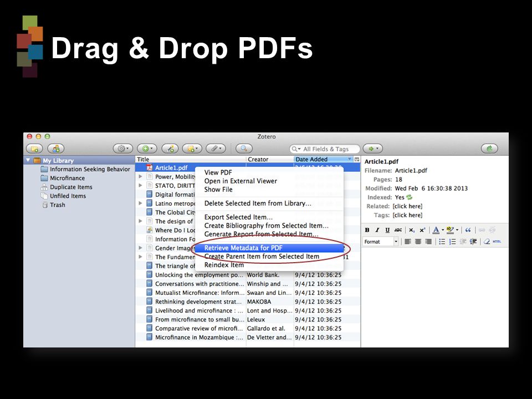Screen dimensions: 532x399
Task: Click the increase indent icon
Action: coord(473,242)
